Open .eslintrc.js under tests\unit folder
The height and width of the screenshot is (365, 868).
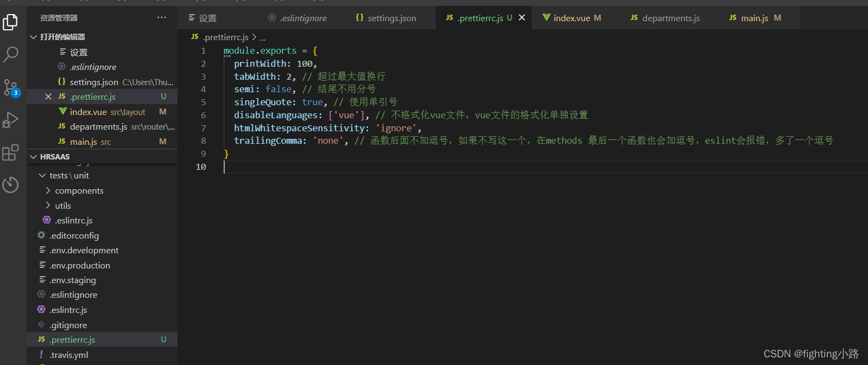102,220
